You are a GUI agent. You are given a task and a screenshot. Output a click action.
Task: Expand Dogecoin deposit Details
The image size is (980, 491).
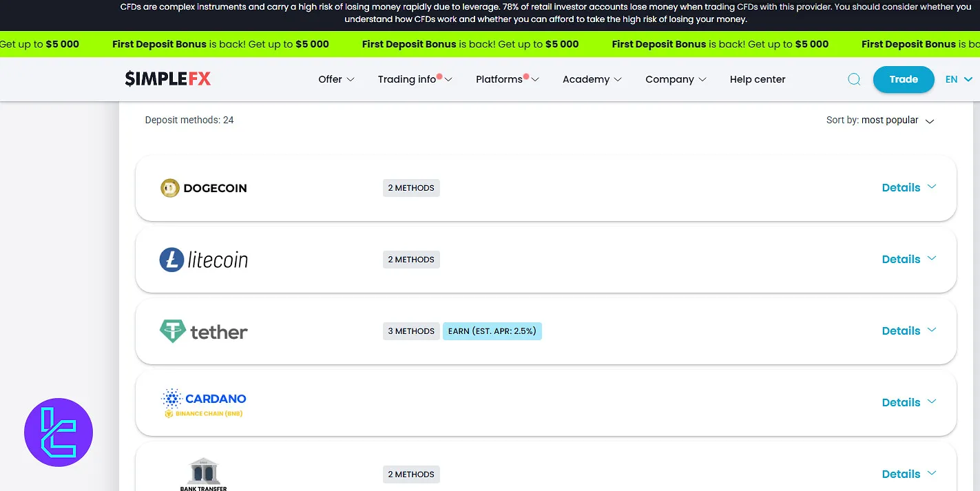pos(908,187)
